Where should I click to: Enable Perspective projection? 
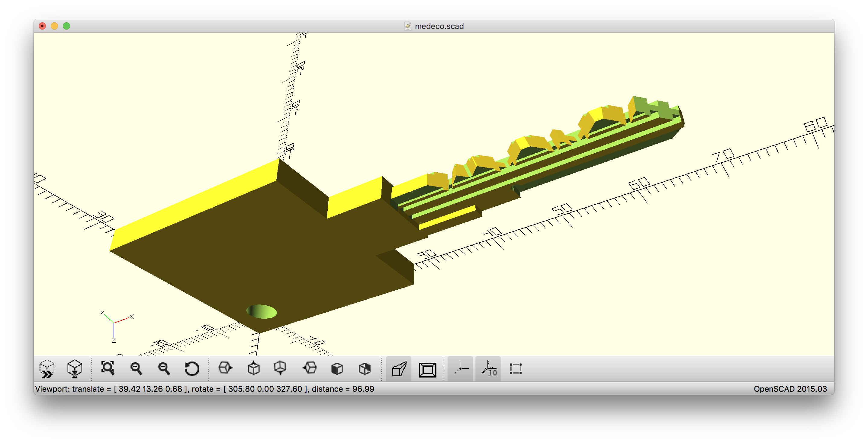tap(399, 369)
